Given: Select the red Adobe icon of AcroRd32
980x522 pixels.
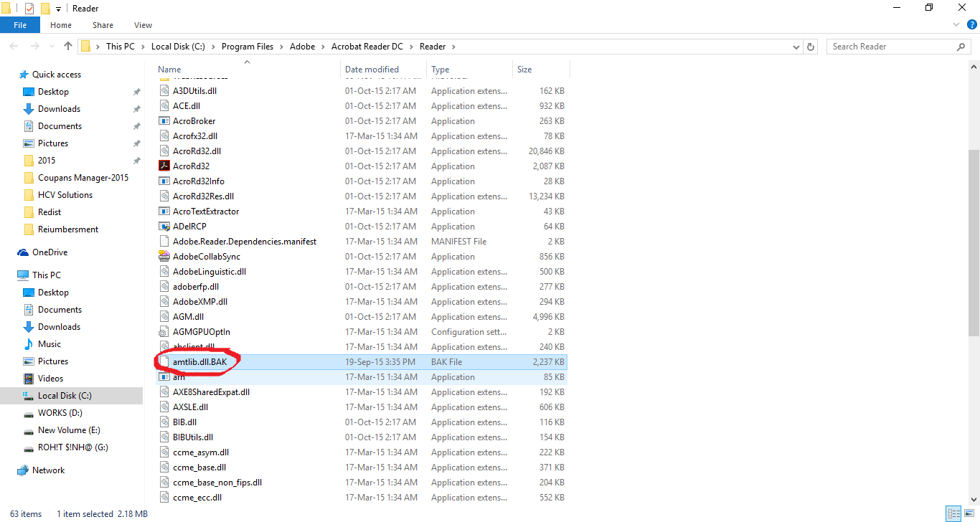Looking at the screenshot, I should (164, 166).
